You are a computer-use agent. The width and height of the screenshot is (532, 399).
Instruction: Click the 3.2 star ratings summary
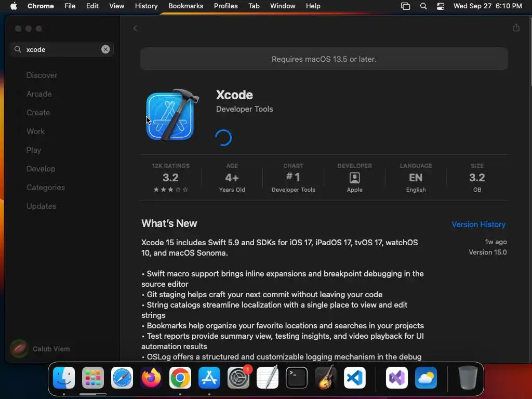[x=170, y=178]
